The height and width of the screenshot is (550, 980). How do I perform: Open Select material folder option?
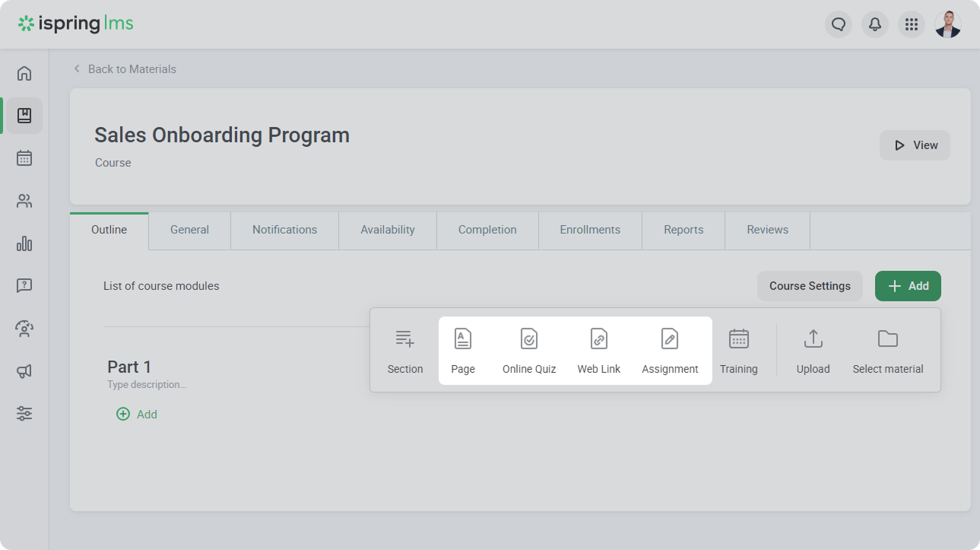point(887,351)
